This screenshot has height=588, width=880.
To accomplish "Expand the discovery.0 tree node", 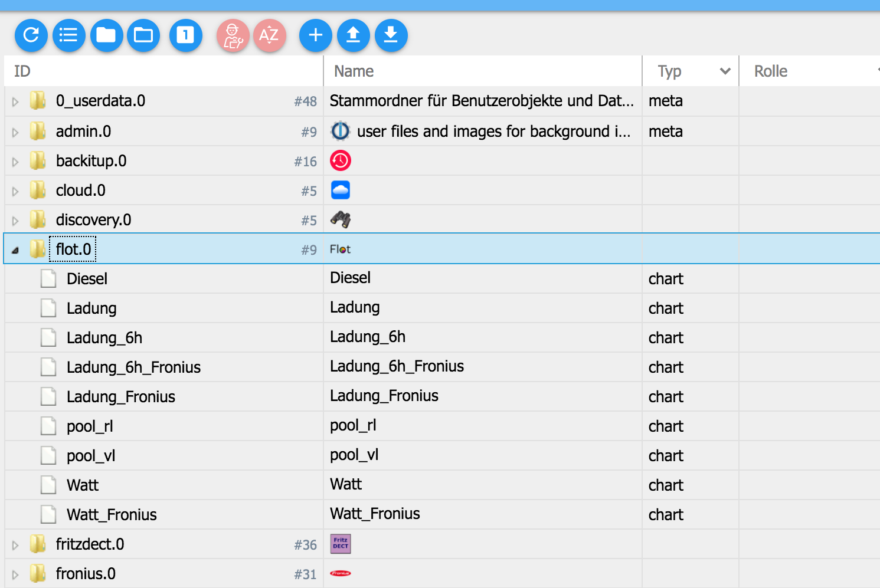I will pos(15,221).
